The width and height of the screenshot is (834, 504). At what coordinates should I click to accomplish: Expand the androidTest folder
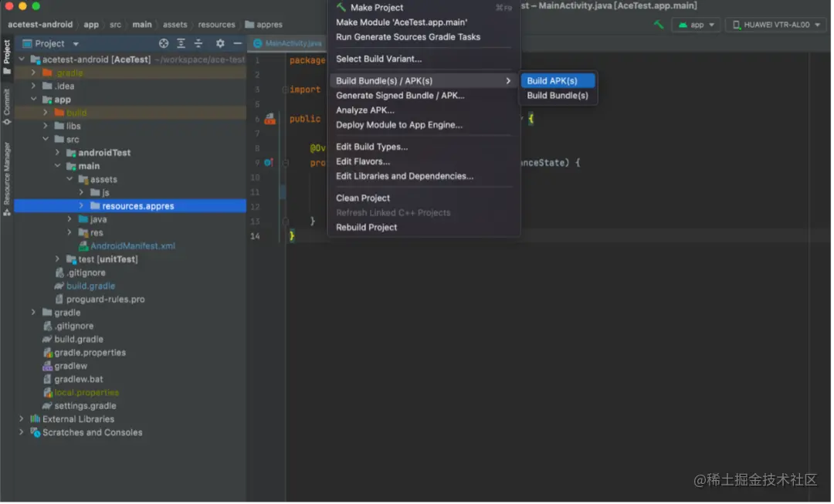pos(57,153)
